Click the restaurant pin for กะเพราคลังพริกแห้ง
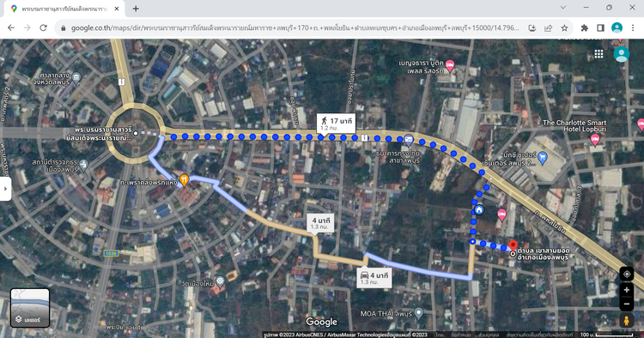This screenshot has height=338, width=644. [185, 180]
